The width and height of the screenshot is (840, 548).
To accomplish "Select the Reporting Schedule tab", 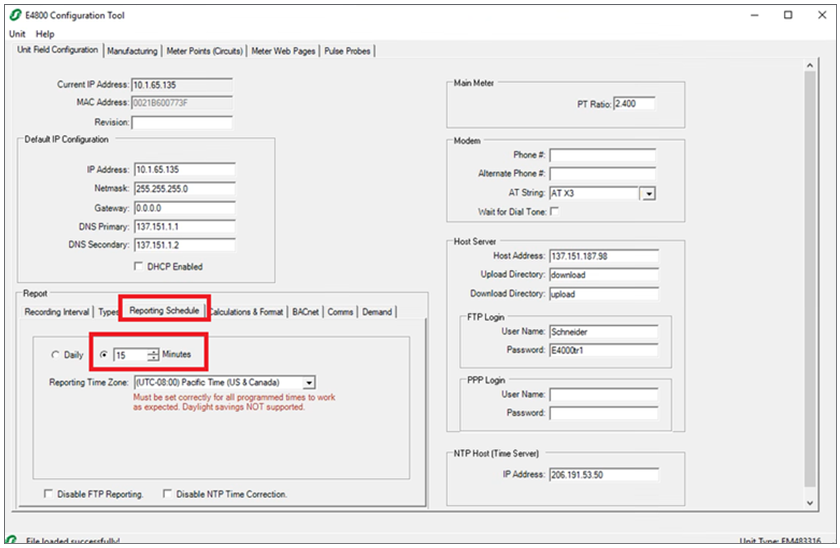I will click(x=164, y=310).
